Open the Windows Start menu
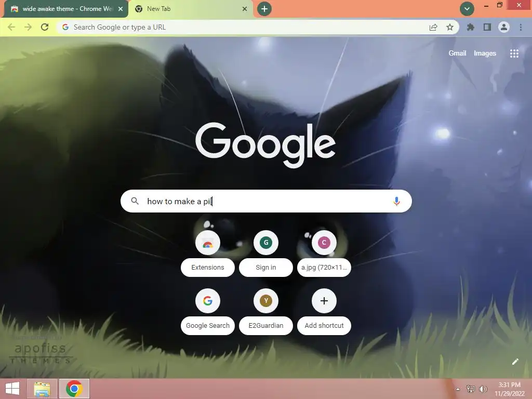This screenshot has height=399, width=532. [12, 389]
